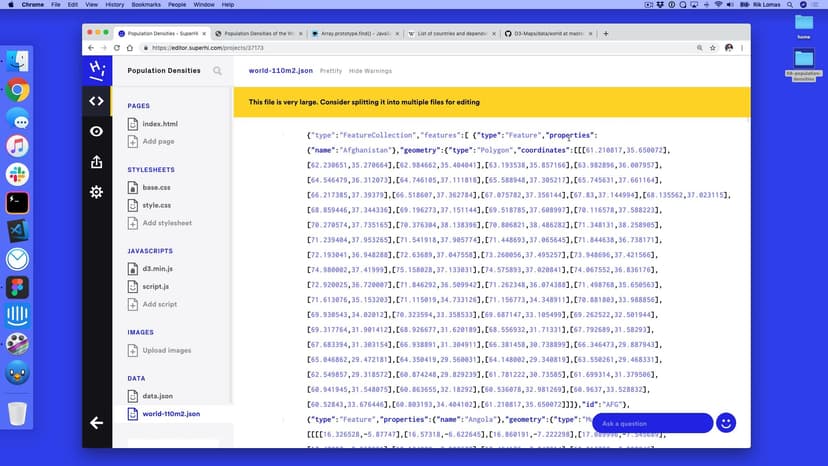This screenshot has width=828, height=466.
Task: Toggle Hide Warnings in editor header
Action: pyautogui.click(x=370, y=71)
